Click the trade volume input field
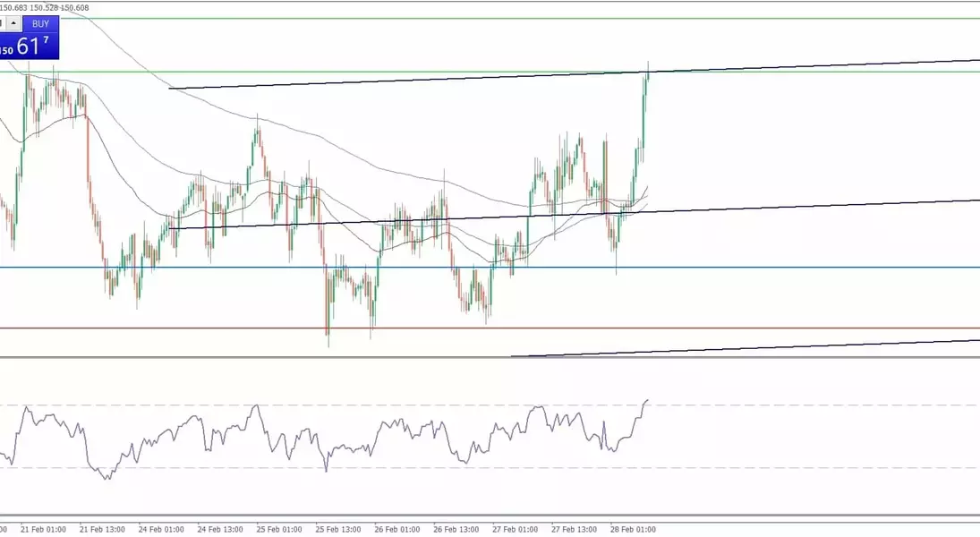 click(3, 24)
